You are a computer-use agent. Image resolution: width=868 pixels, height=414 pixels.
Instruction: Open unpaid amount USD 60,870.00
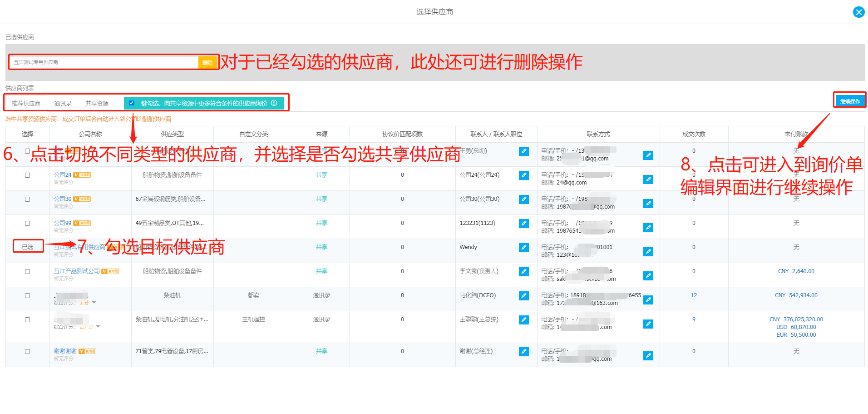(x=796, y=327)
